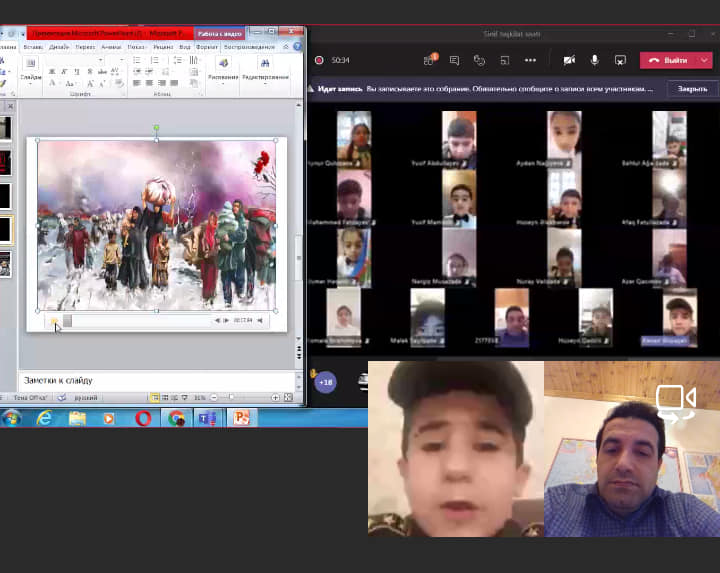
Task: Open numbered list options
Action: click(x=155, y=60)
